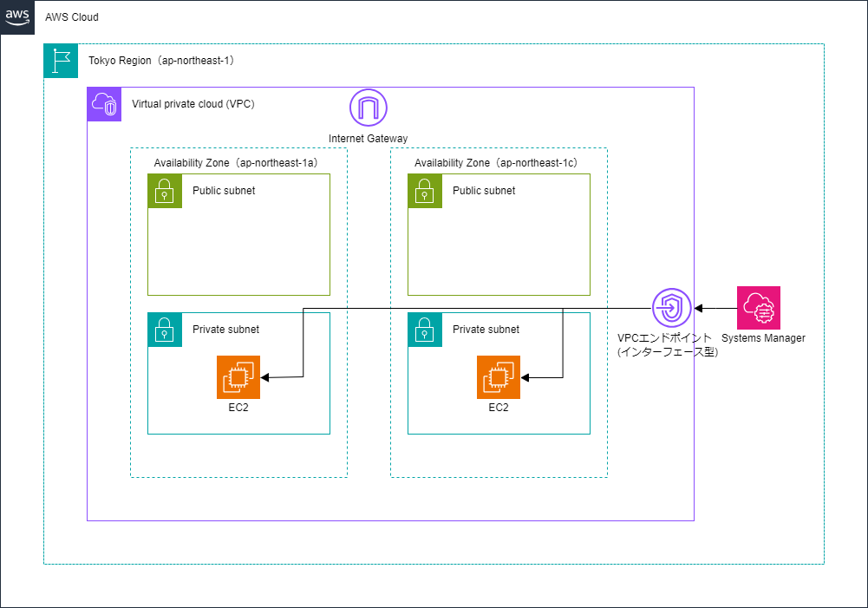Select the "(インターフェース型)" caption
The height and width of the screenshot is (608, 868).
tap(668, 351)
